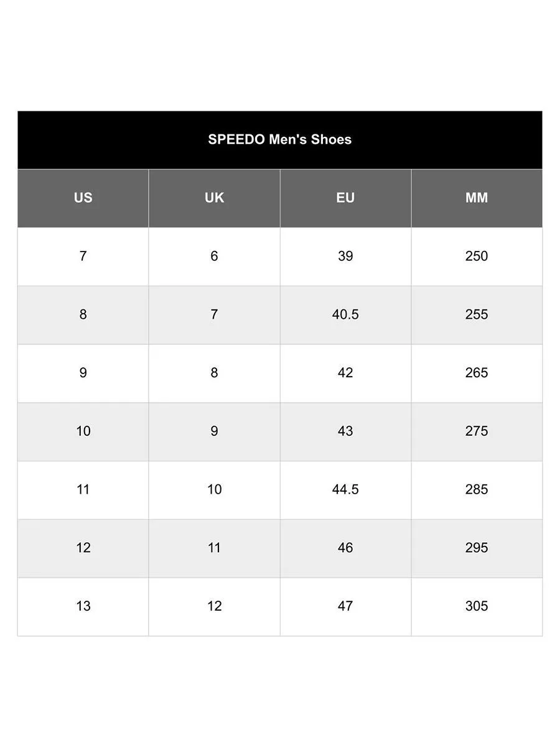Select EU size 44.5 cell
The image size is (560, 747).
345,489
